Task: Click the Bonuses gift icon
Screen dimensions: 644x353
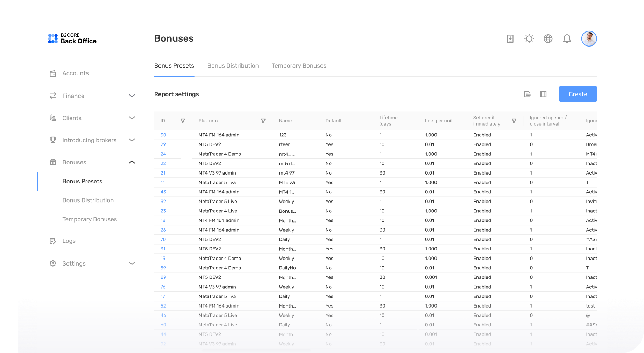Action: coord(53,162)
